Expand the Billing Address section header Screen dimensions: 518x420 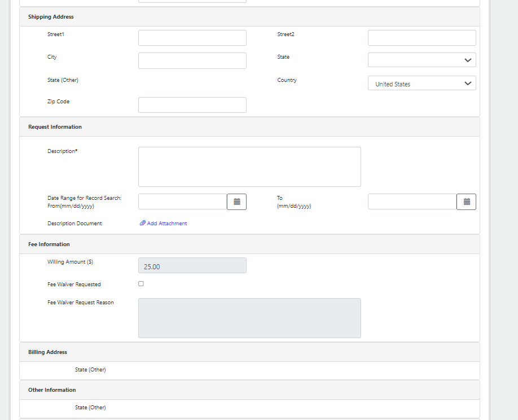[47, 352]
